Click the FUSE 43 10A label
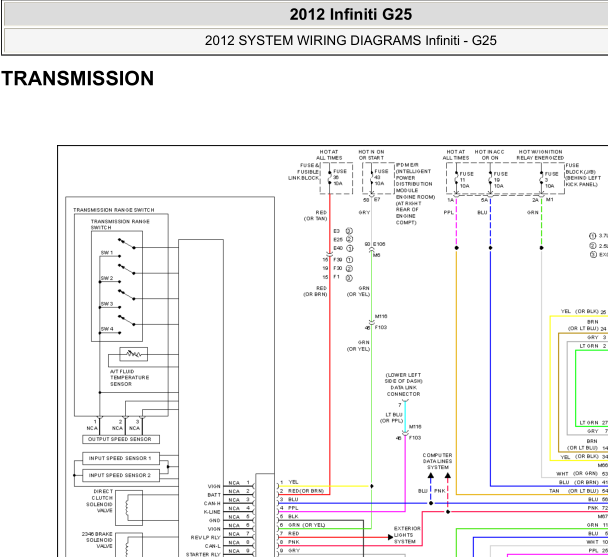608x557 pixels. pos(381,177)
